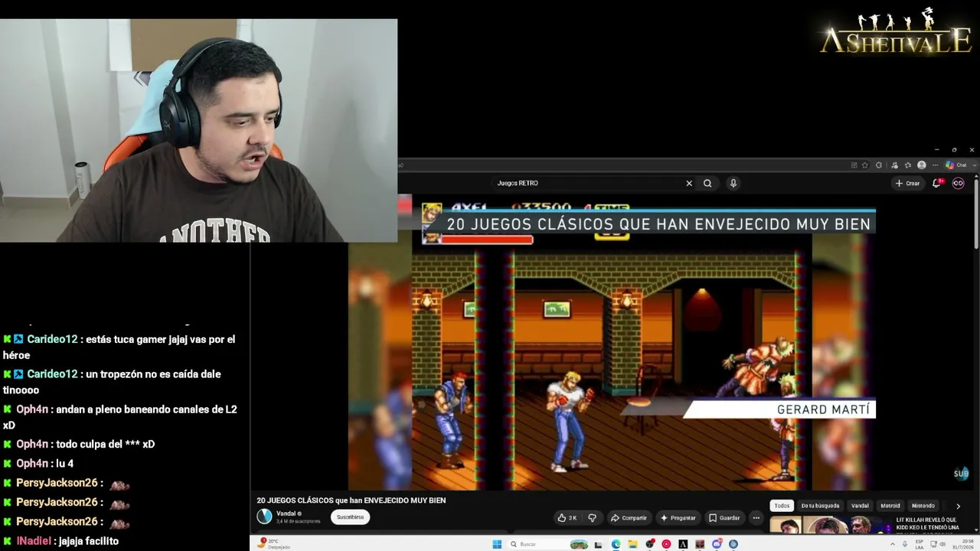
Task: Open the YouTube account avatar menu
Action: click(x=958, y=183)
